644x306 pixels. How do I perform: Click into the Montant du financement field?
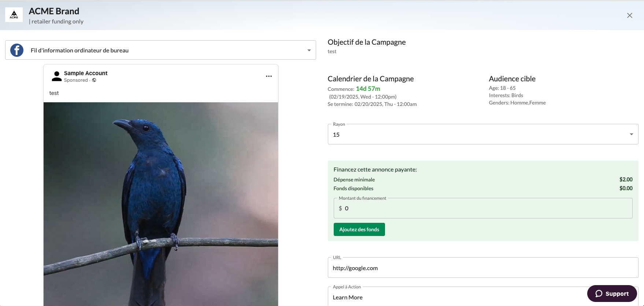pyautogui.click(x=483, y=208)
